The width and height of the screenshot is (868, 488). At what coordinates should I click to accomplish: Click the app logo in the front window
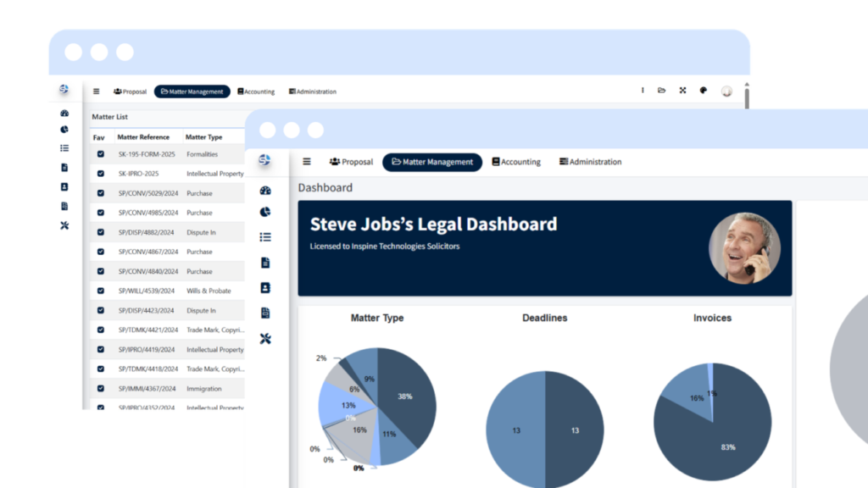coord(264,160)
